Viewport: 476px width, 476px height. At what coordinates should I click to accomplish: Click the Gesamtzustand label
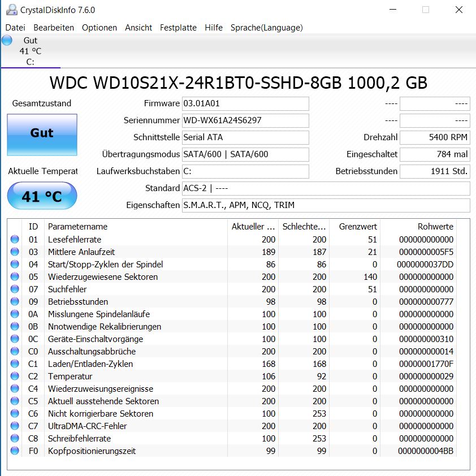click(42, 103)
